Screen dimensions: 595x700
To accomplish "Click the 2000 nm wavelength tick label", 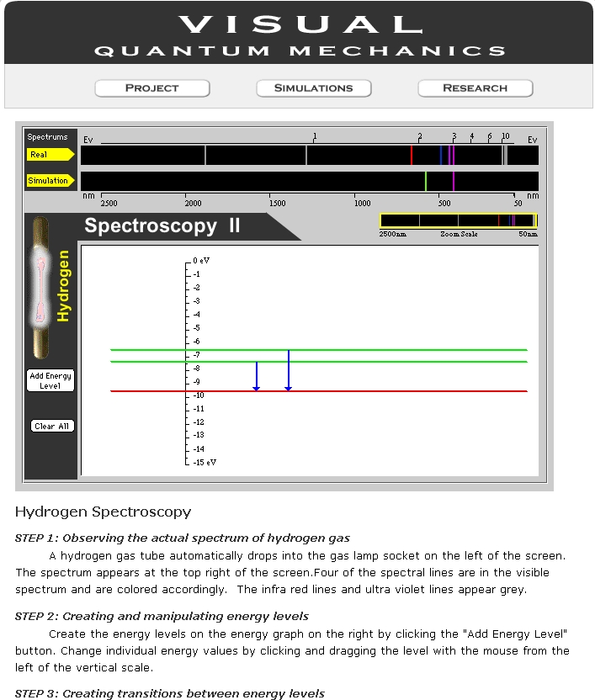I will coord(193,203).
